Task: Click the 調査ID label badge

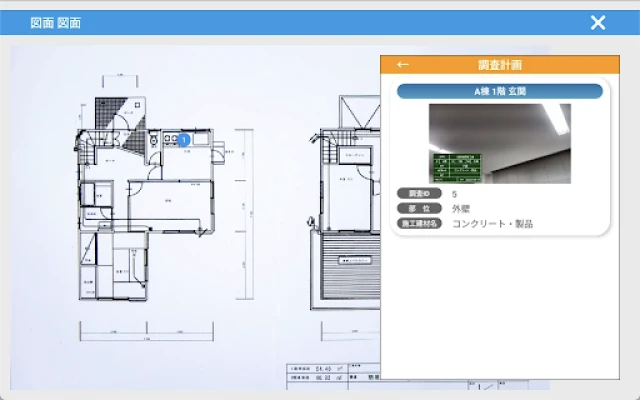Action: click(x=417, y=193)
